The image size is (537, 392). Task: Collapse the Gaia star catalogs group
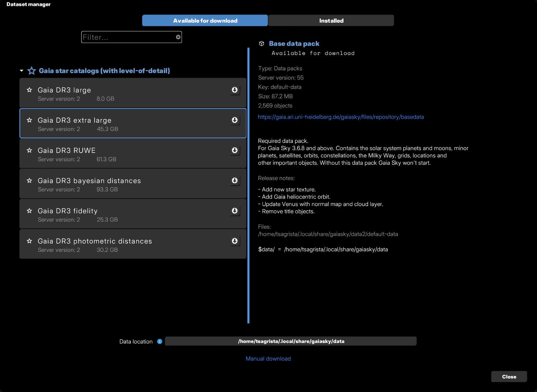tap(22, 71)
